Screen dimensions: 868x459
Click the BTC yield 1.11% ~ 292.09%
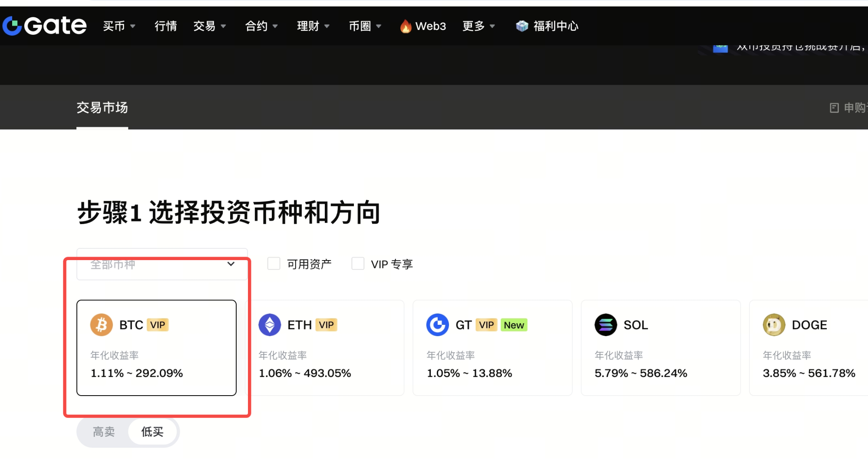(137, 373)
